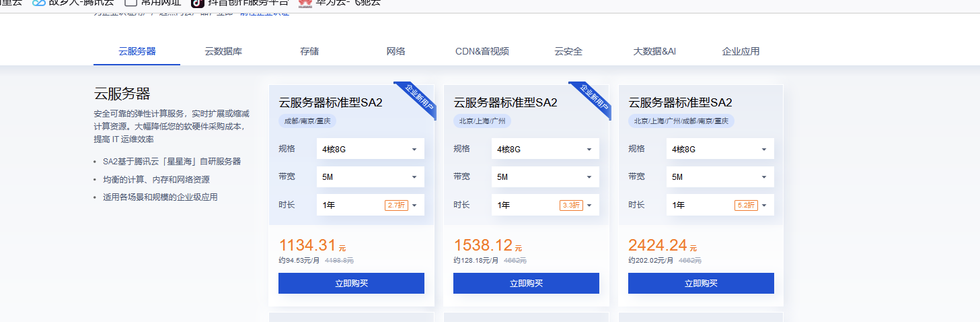980x322 pixels.
Task: Click 立即购买 under the 2424.24元 price
Action: (701, 284)
